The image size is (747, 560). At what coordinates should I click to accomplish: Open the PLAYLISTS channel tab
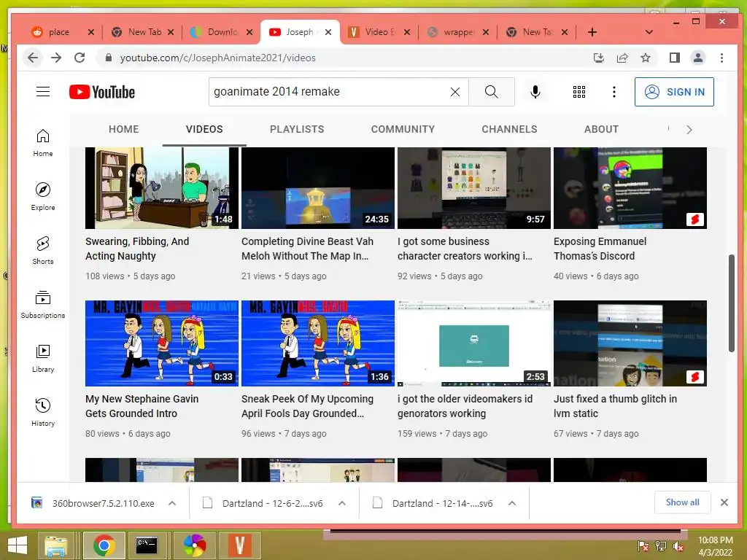297,129
